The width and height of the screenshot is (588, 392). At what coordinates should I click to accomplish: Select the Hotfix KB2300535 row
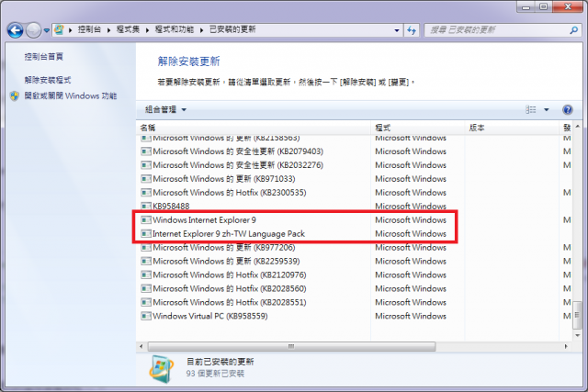click(354, 193)
